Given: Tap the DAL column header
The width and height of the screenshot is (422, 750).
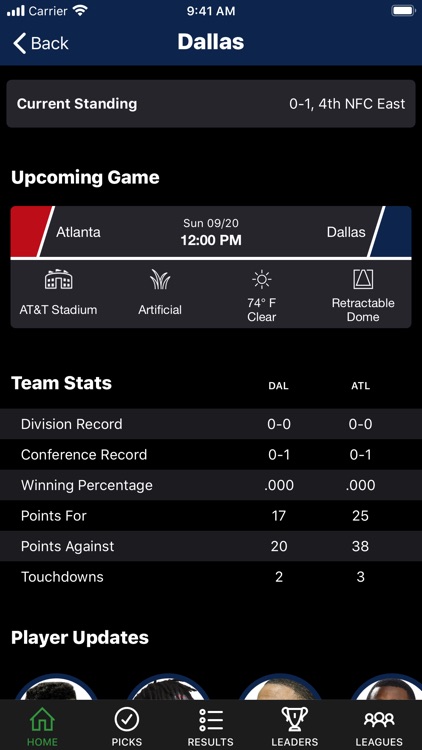Looking at the screenshot, I should point(278,386).
